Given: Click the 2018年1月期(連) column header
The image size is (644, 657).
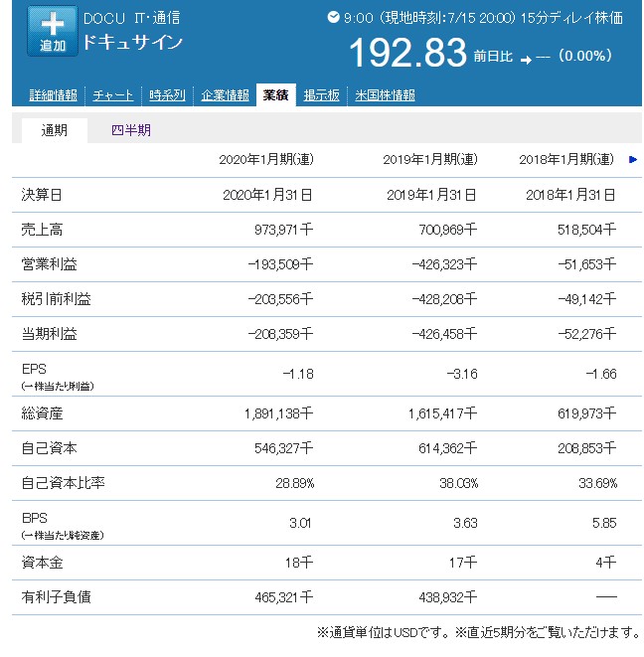Looking at the screenshot, I should point(566,160).
